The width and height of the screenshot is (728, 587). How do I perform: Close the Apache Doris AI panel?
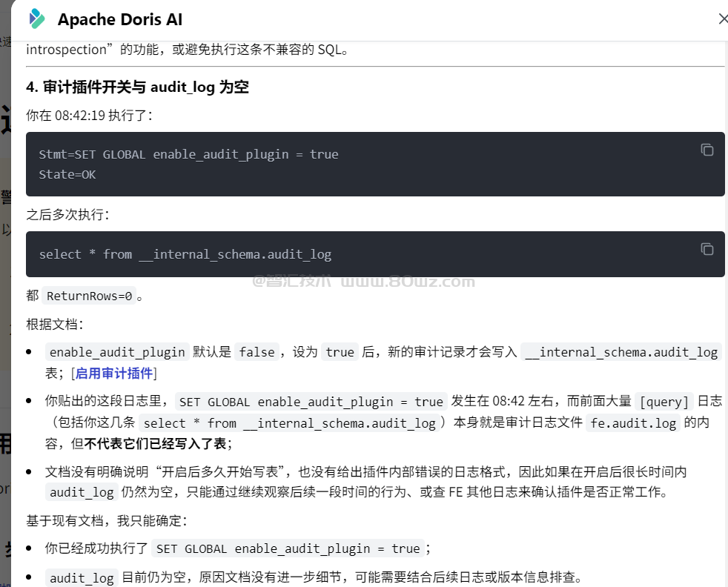pos(723,19)
